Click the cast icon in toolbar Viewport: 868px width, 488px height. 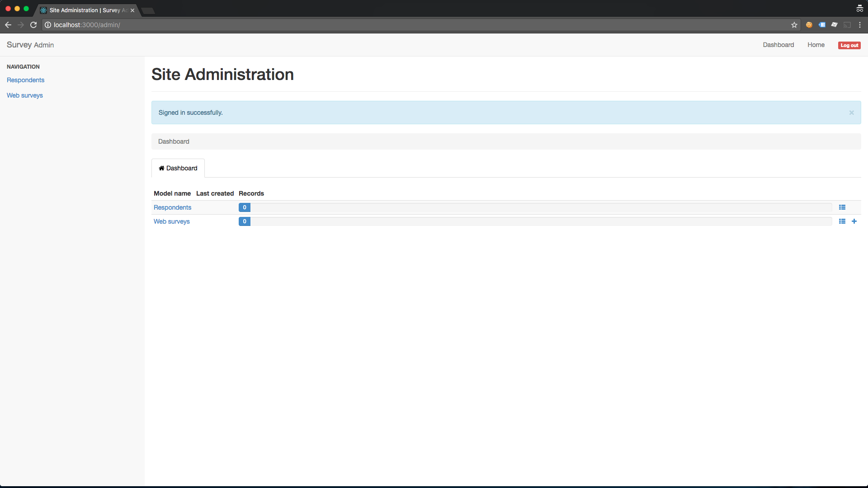coord(847,25)
